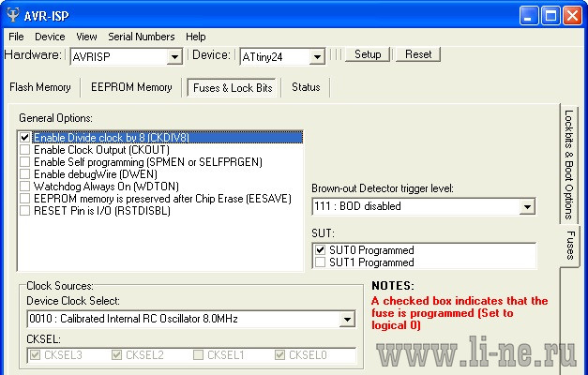Viewport: 588px width, 375px height.
Task: Click the CKSEL0 checkbox
Action: [279, 354]
